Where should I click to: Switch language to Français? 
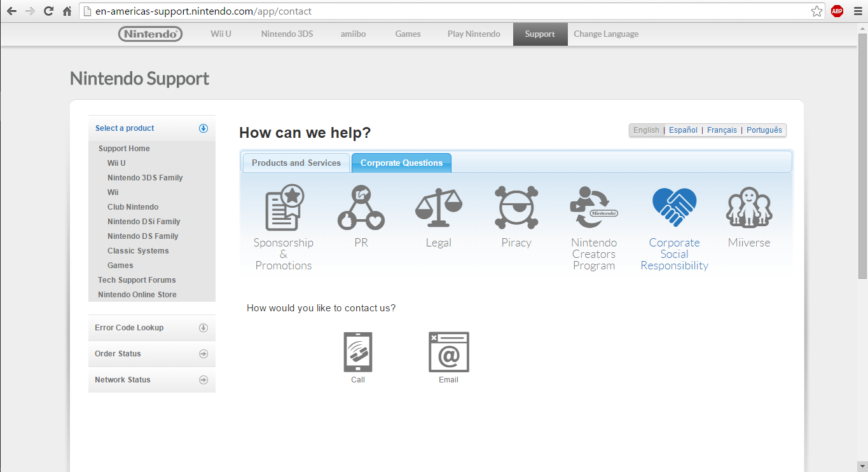(722, 130)
